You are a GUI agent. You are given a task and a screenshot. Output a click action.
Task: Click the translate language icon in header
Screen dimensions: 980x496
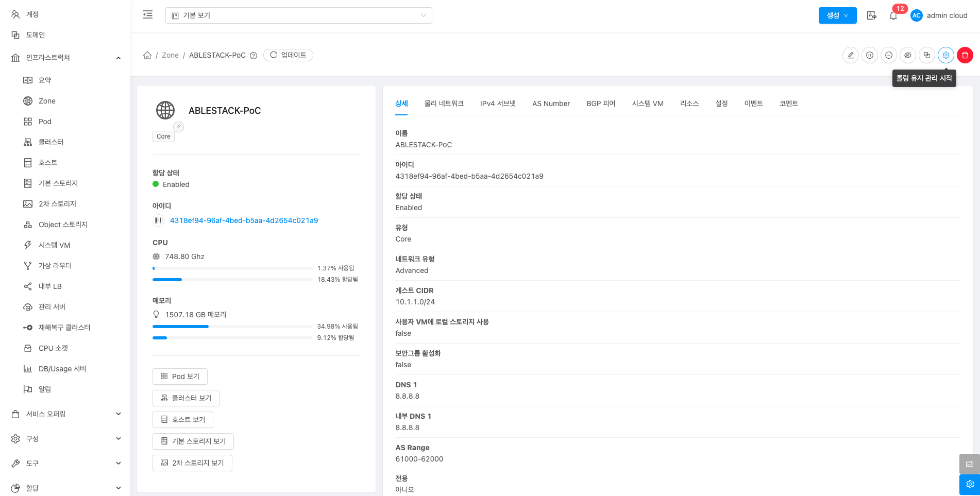(x=872, y=15)
